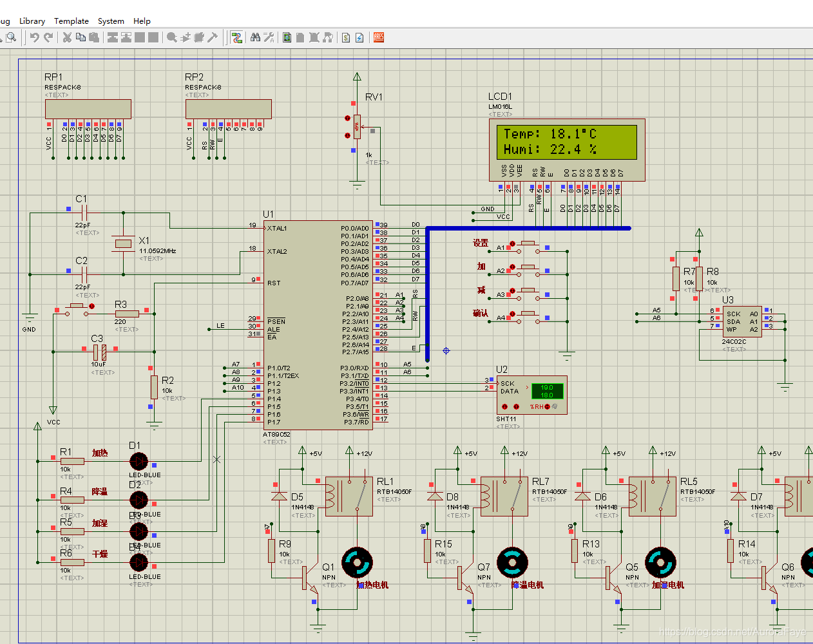
Task: Click the Q1 NPN transistor symbol
Action: (x=311, y=578)
